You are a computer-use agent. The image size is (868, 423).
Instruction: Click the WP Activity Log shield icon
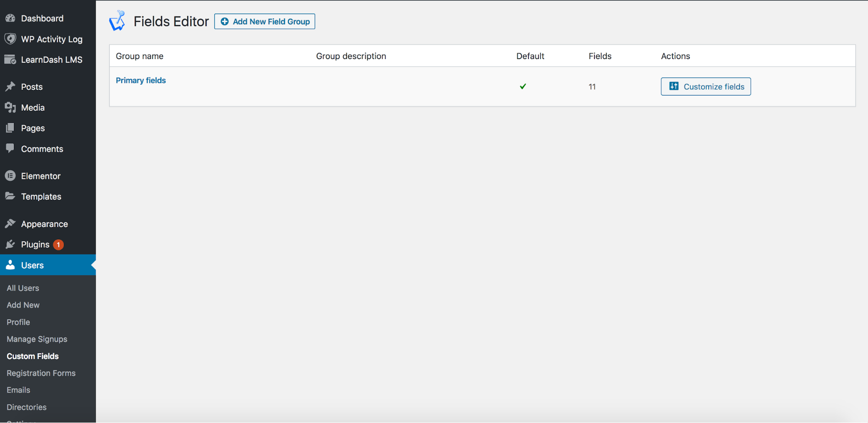coord(10,39)
